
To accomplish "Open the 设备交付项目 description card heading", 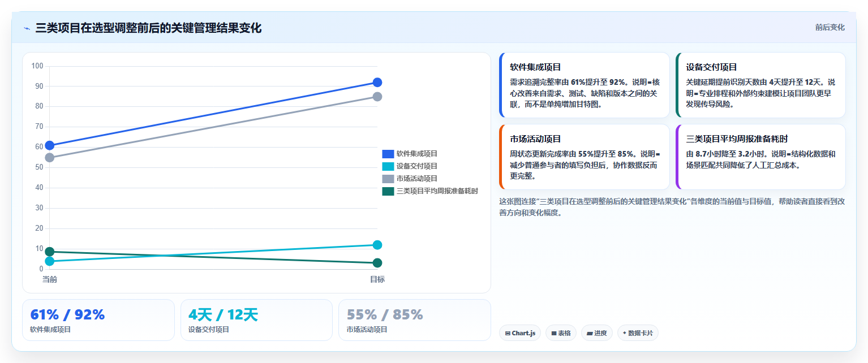I will coord(711,67).
